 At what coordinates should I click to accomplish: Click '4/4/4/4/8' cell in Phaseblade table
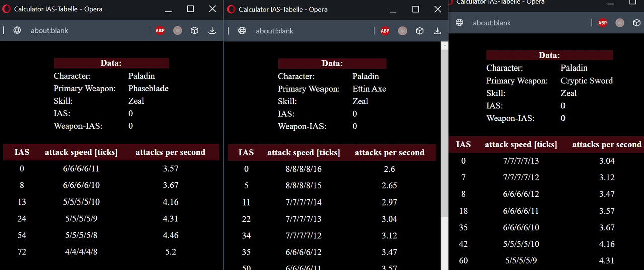[x=81, y=252]
